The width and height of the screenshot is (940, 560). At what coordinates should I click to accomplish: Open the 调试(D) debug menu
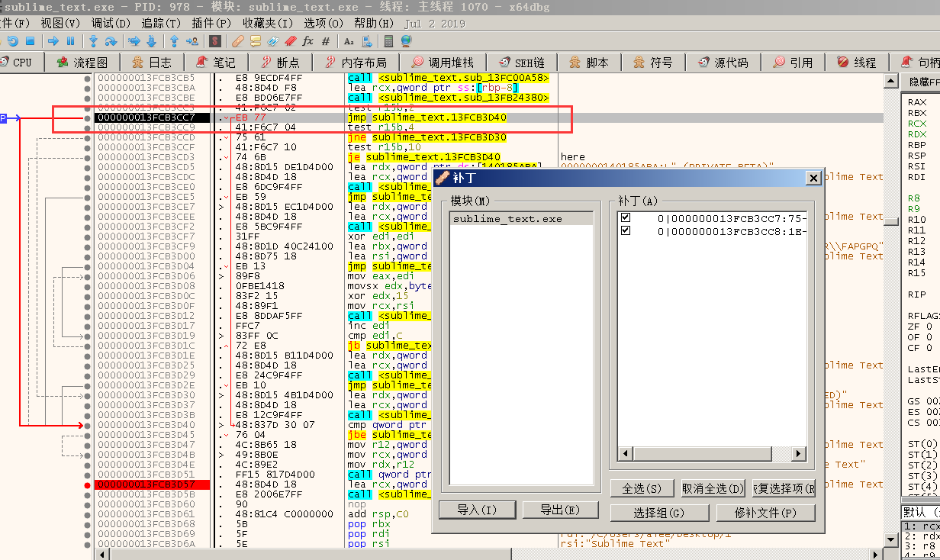(x=111, y=24)
